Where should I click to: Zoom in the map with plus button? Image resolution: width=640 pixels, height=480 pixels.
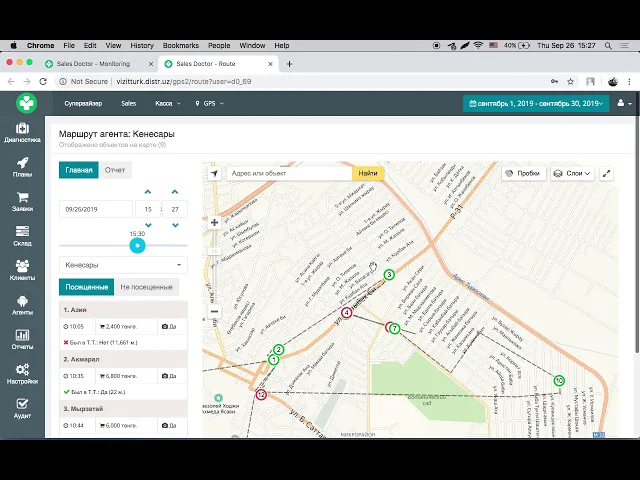[214, 222]
